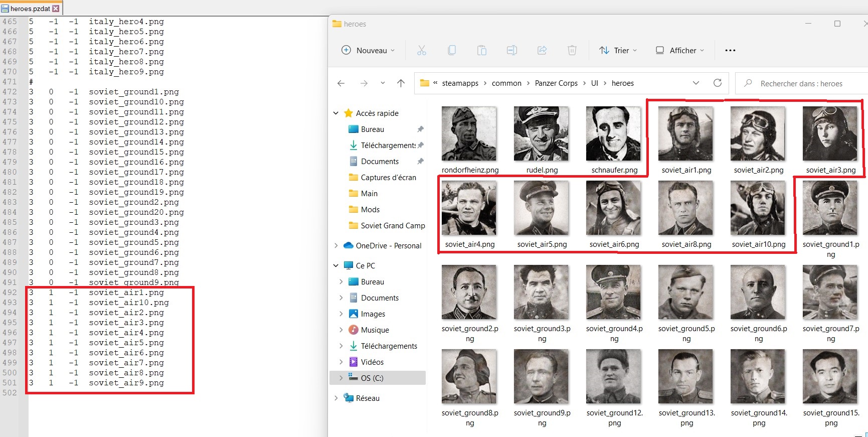The image size is (868, 437).
Task: Open the Nouveau (New) menu
Action: pyautogui.click(x=368, y=50)
